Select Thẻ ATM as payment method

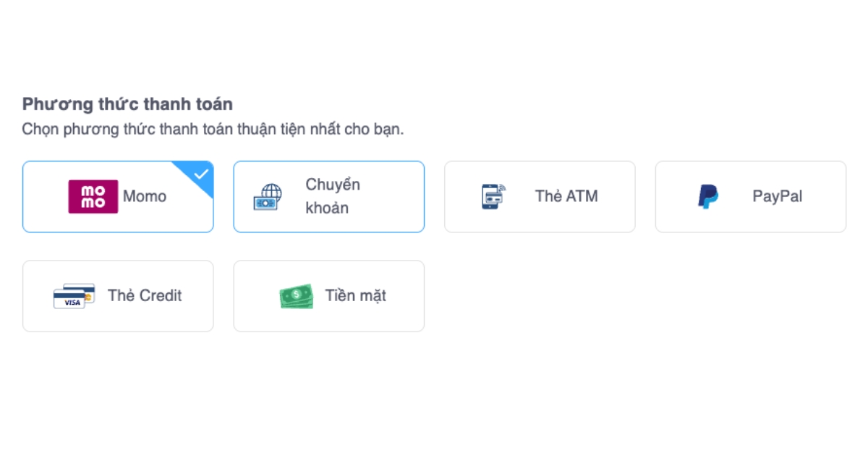tap(540, 196)
